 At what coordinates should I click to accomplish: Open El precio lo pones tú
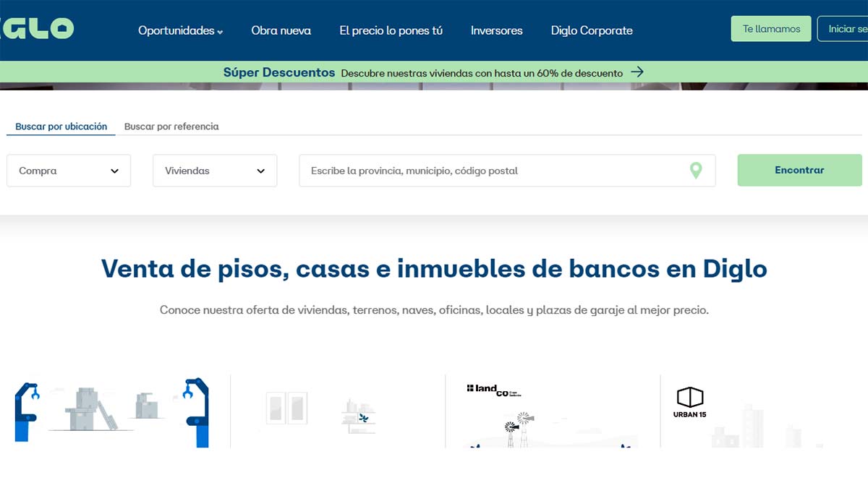click(x=391, y=30)
